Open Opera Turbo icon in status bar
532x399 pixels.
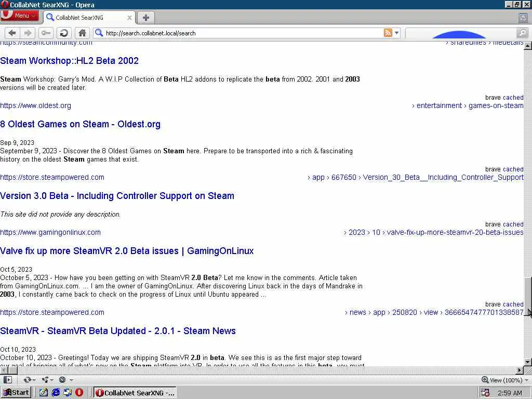coord(62,380)
